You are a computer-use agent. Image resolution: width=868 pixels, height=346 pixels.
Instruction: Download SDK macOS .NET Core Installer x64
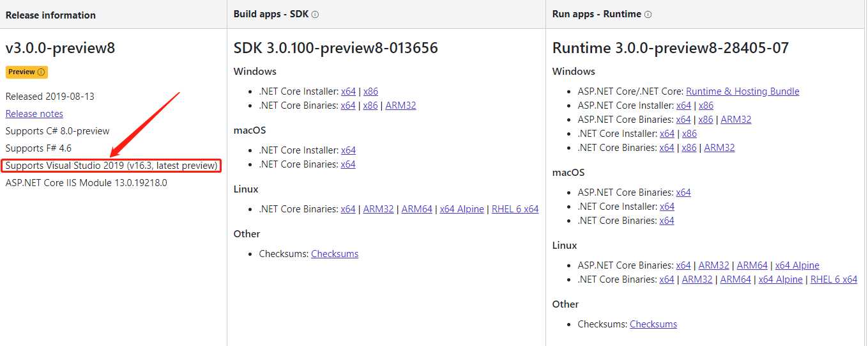[348, 150]
